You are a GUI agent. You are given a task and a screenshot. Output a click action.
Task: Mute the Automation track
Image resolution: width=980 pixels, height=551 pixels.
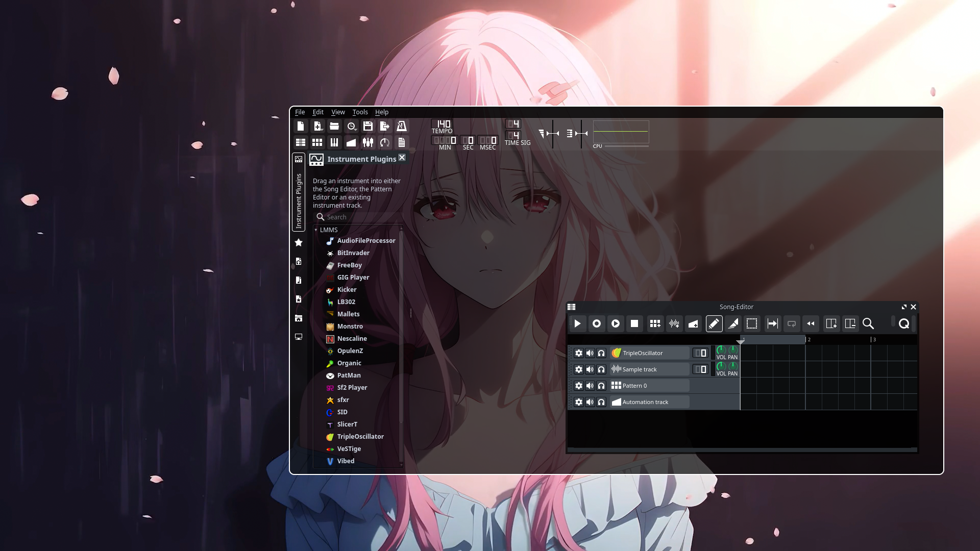(590, 402)
